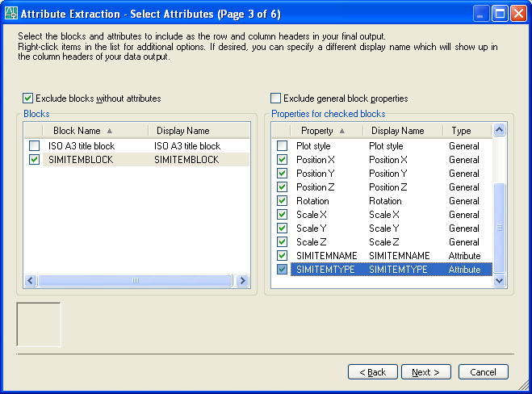Sort properties by Property column header

pyautogui.click(x=326, y=131)
